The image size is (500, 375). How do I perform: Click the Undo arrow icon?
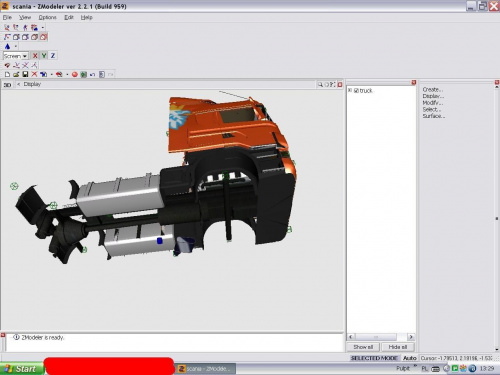[93, 74]
